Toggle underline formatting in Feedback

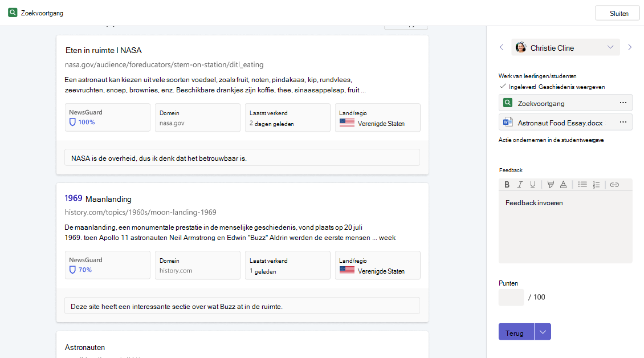click(532, 185)
